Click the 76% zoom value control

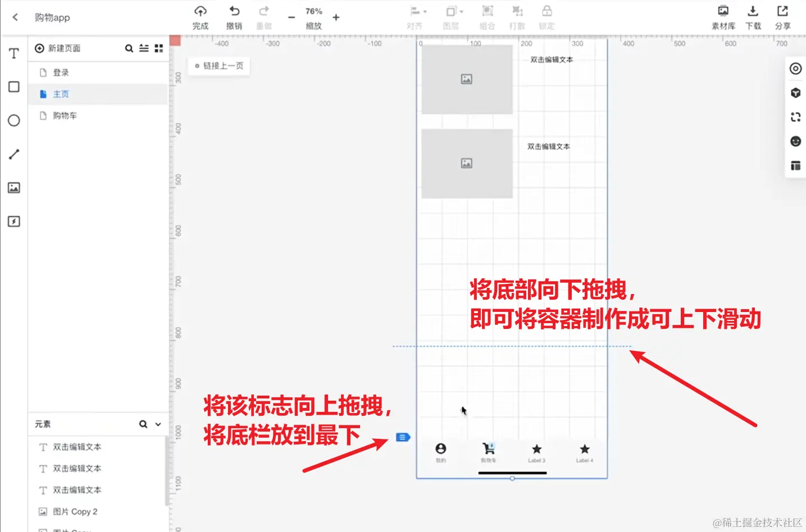[x=313, y=11]
